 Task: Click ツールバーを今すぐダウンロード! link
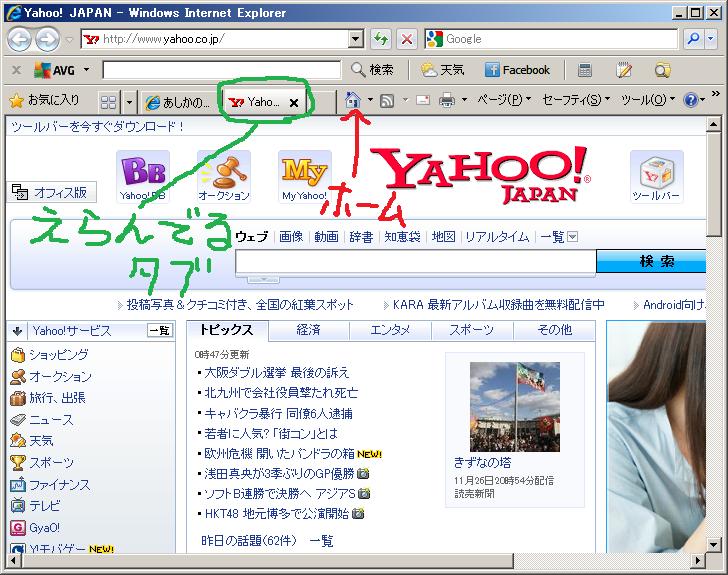(x=98, y=126)
